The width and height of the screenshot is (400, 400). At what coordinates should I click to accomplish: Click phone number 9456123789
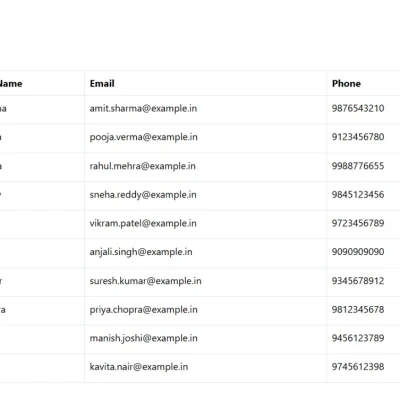point(358,338)
